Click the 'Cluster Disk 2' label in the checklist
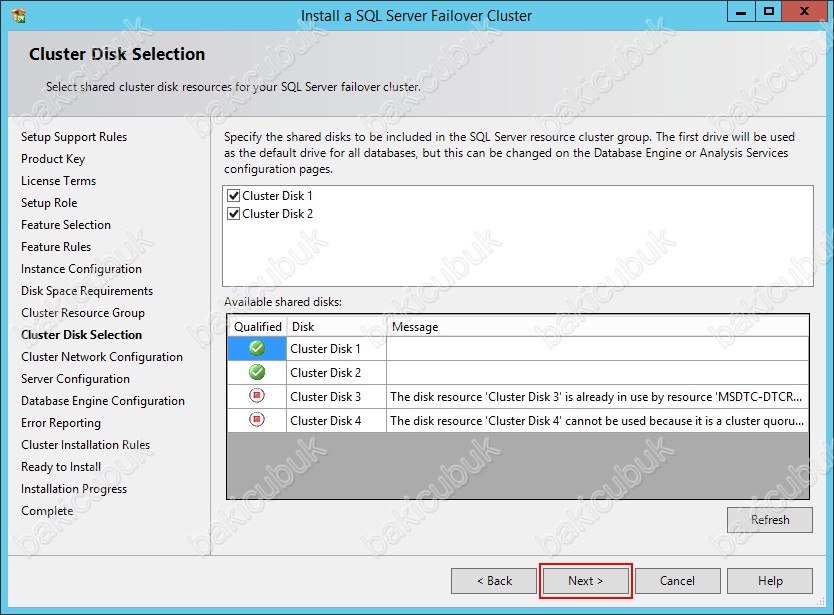Screen dimensions: 834x615 (x=278, y=214)
